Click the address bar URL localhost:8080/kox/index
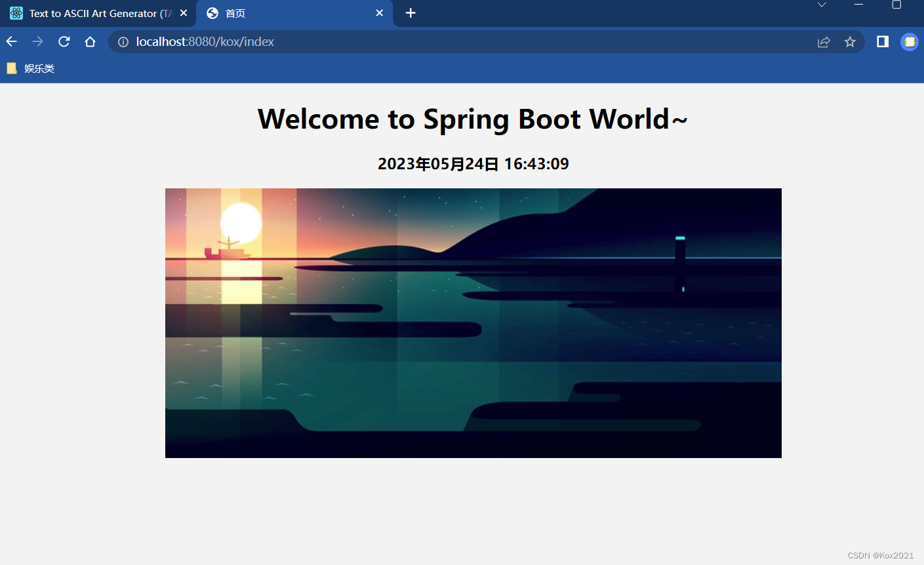The image size is (924, 565). (x=205, y=42)
